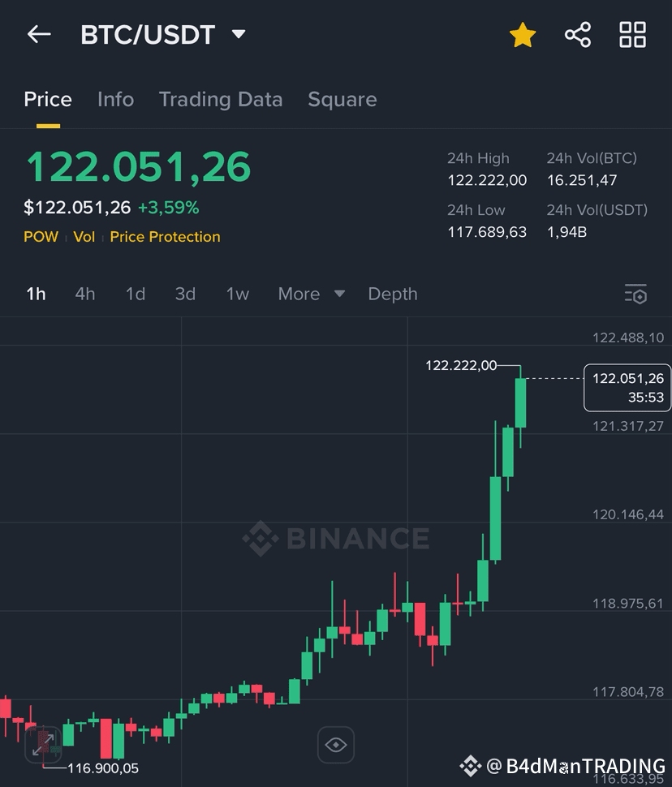Open the Info tab
The width and height of the screenshot is (672, 787).
(115, 99)
